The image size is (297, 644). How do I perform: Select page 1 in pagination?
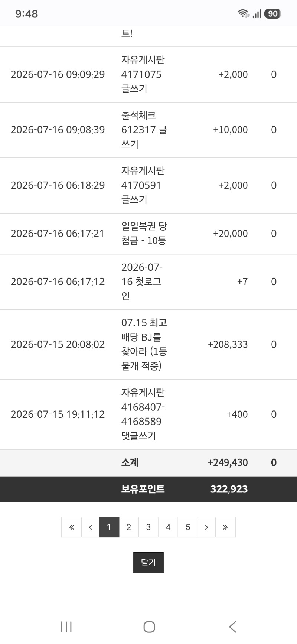109,527
